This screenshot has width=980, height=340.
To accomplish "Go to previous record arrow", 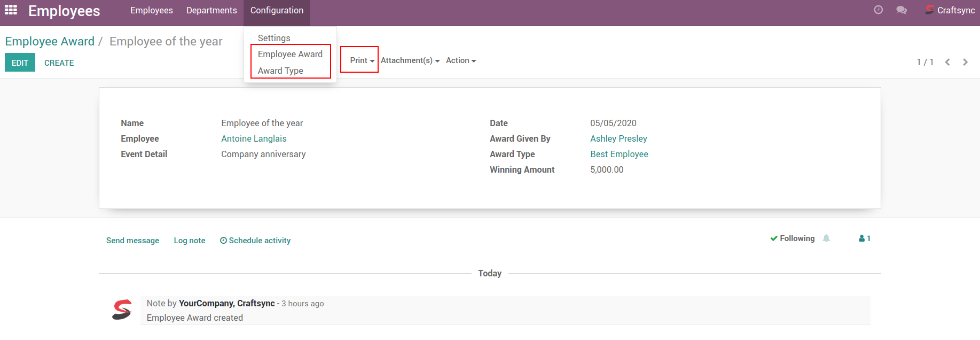I will [x=947, y=62].
